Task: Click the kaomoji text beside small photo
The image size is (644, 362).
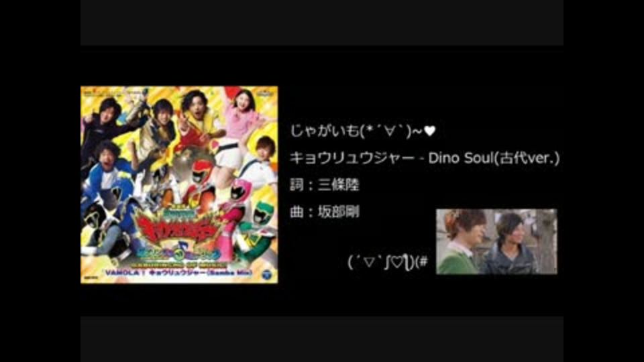Action: (x=388, y=261)
